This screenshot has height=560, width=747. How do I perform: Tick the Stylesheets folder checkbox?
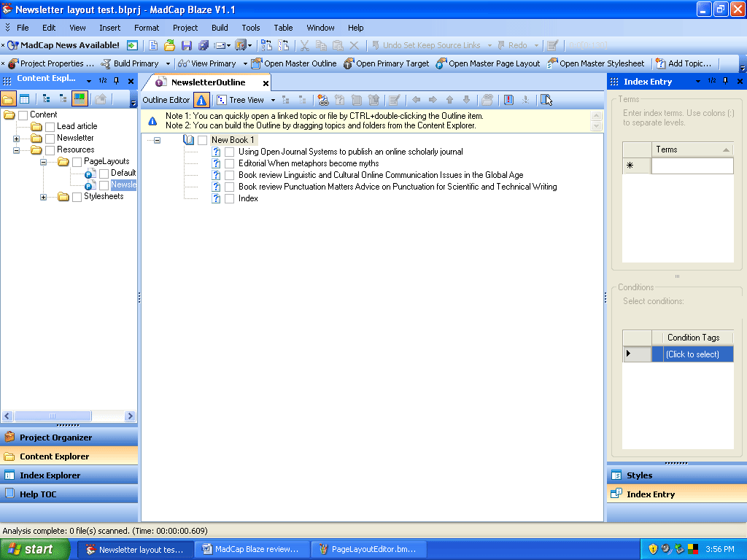pos(77,197)
